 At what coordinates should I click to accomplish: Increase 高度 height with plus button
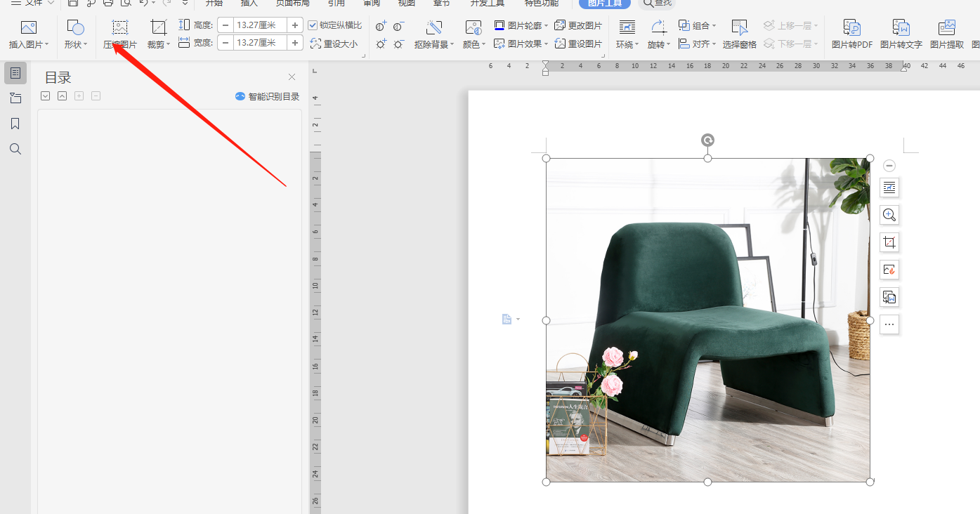(295, 25)
